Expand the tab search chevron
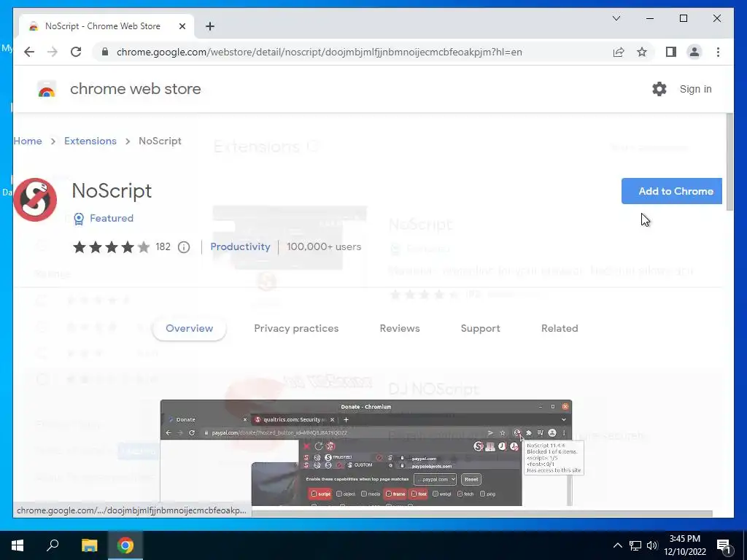747x560 pixels. pyautogui.click(x=616, y=18)
